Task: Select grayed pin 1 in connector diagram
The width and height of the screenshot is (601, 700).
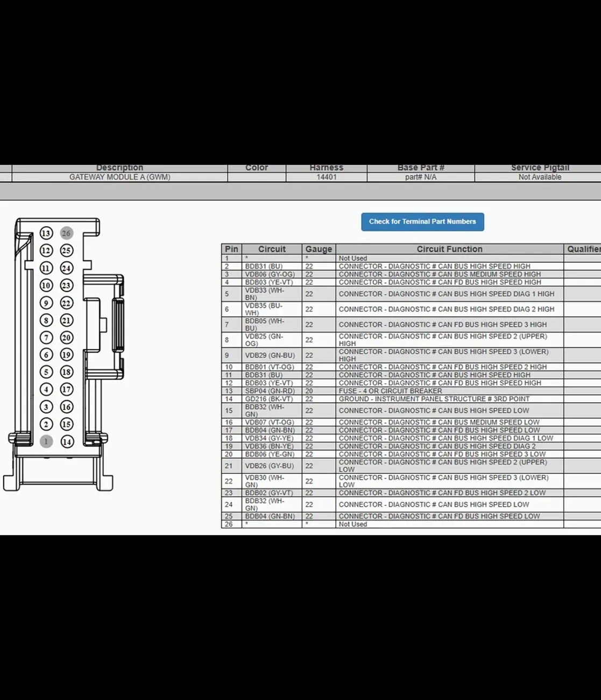Action: pyautogui.click(x=46, y=442)
